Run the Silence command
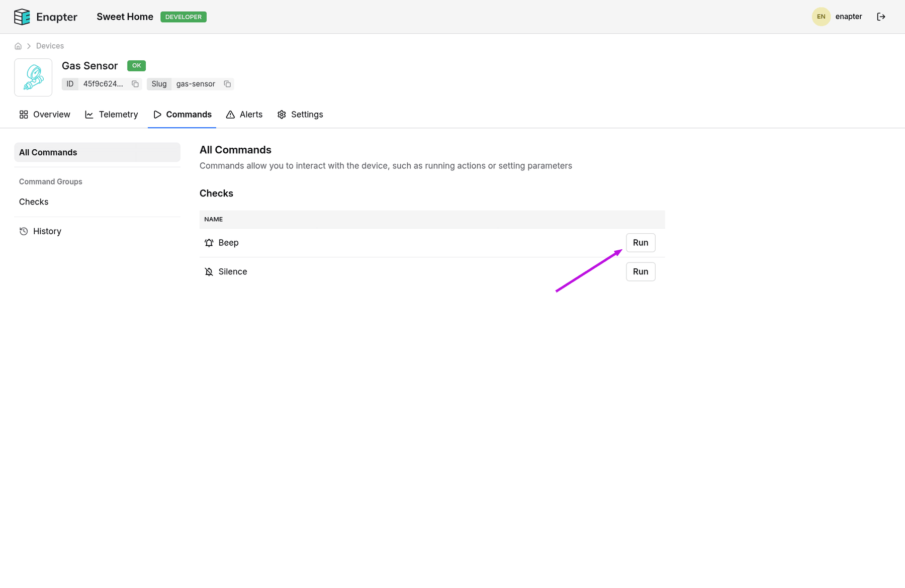The image size is (905, 588). 640,271
